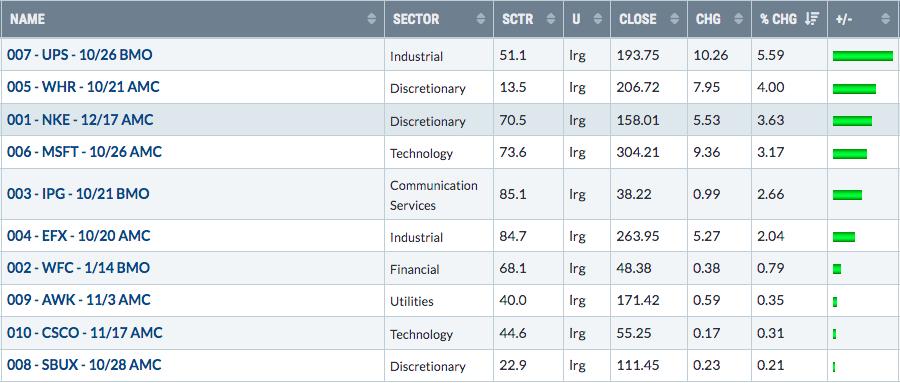Viewport: 900px width, 383px height.
Task: Open the 003 - IPG - 10/21 BMO link
Action: pyautogui.click(x=78, y=194)
